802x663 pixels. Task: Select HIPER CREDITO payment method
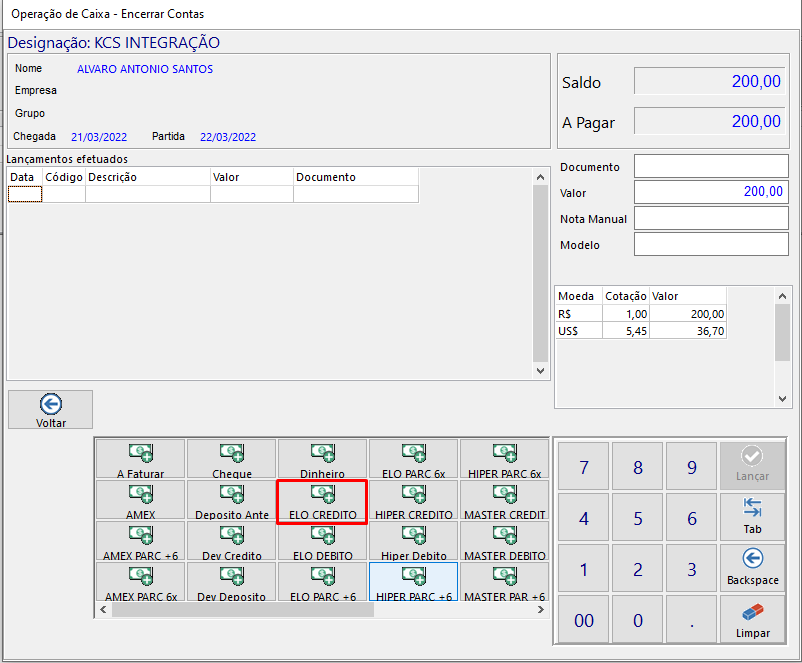point(414,500)
